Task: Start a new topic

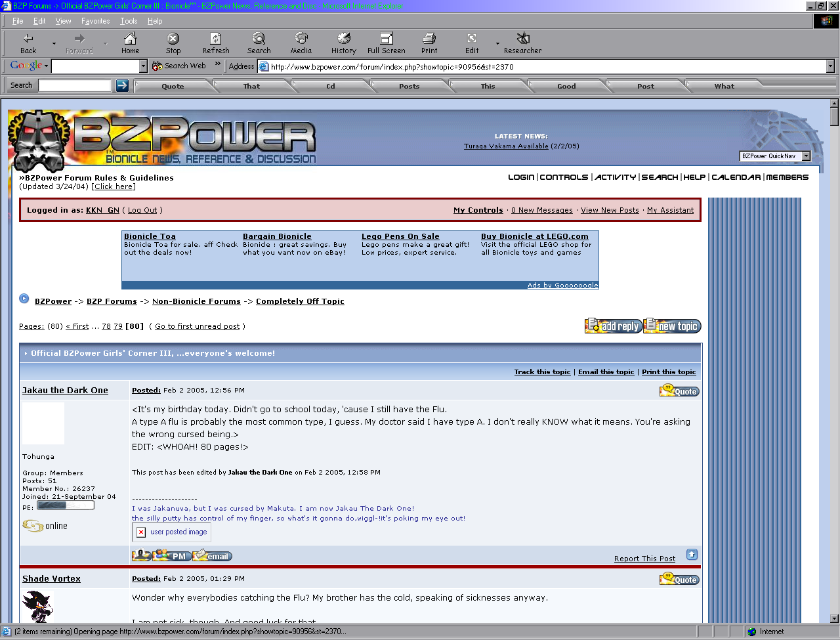Action: pos(671,326)
